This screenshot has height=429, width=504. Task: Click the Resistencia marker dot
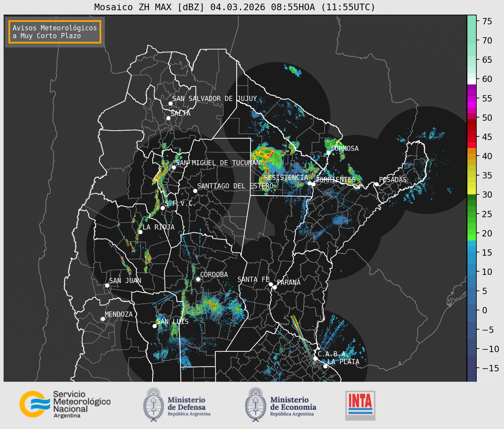pos(310,183)
